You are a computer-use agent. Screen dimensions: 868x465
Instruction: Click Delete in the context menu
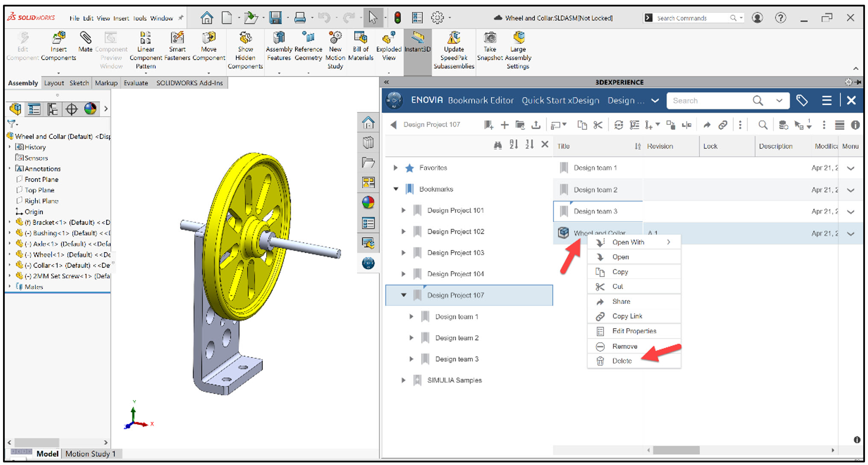622,360
